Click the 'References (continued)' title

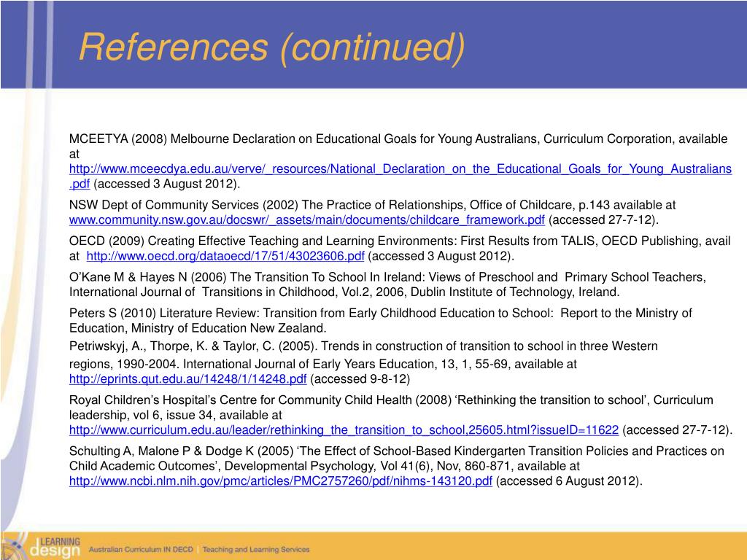click(x=271, y=47)
